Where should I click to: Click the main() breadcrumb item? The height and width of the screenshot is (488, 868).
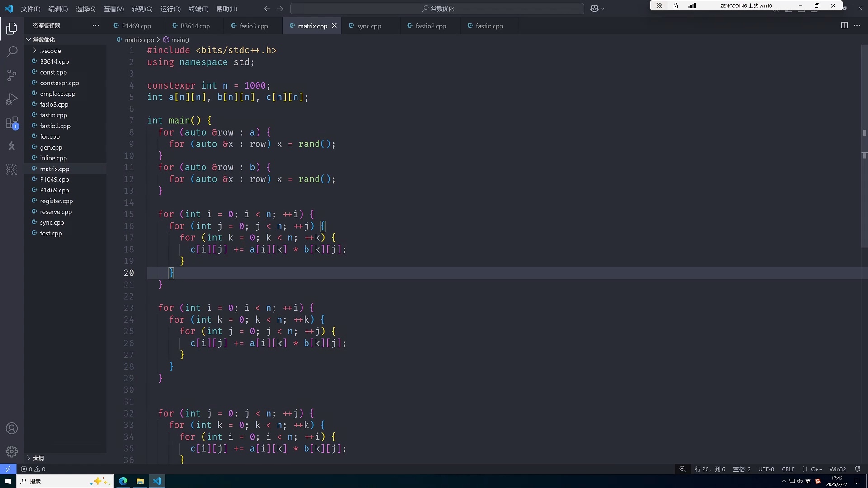point(176,40)
